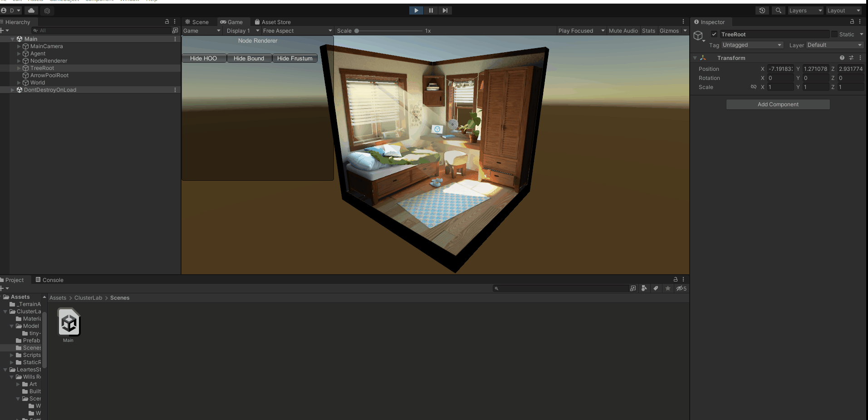
Task: Open the global search magnifier
Action: coord(779,10)
